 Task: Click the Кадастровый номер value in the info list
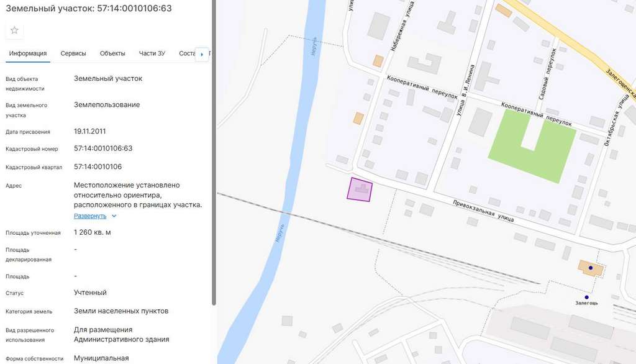(x=103, y=148)
